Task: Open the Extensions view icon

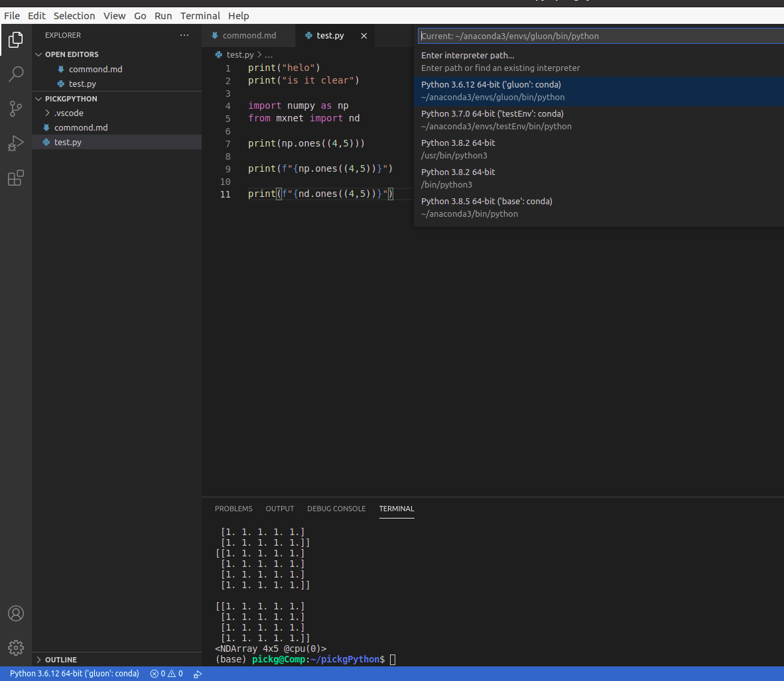Action: (15, 178)
